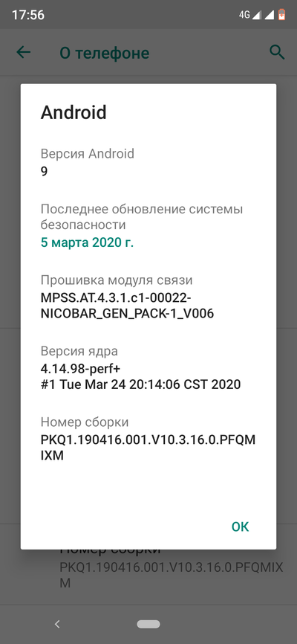This screenshot has width=297, height=644.
Task: Select the Версия Android label
Action: [x=88, y=154]
